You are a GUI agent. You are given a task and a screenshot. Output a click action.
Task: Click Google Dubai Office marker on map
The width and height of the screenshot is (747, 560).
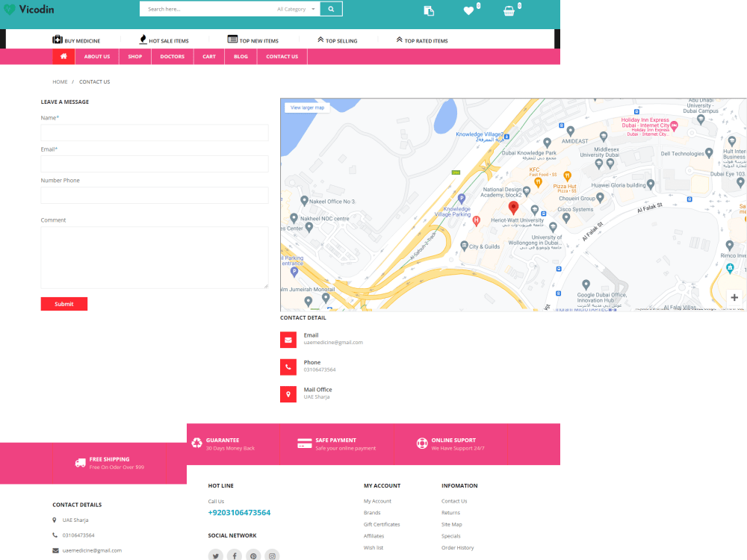586,284
